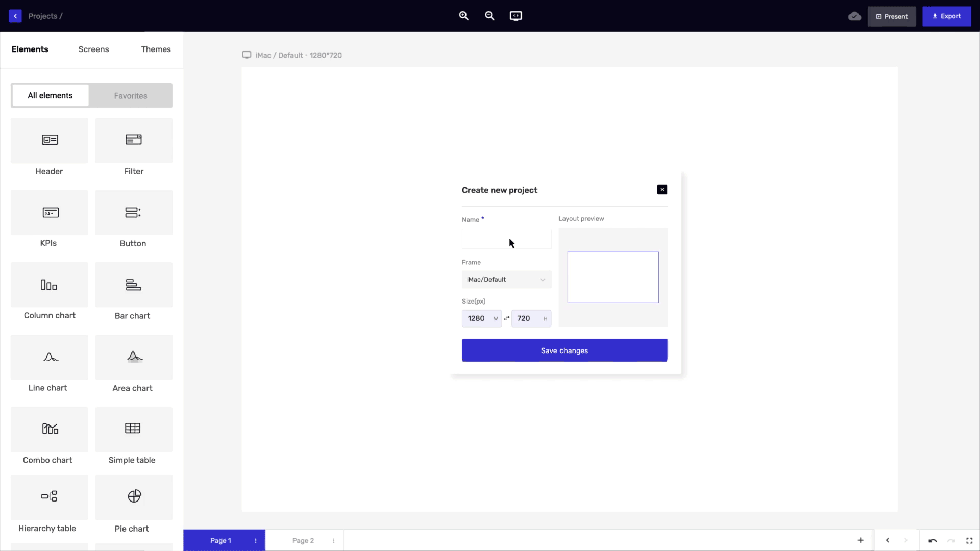Click the zoom in magnifier icon

pos(463,16)
